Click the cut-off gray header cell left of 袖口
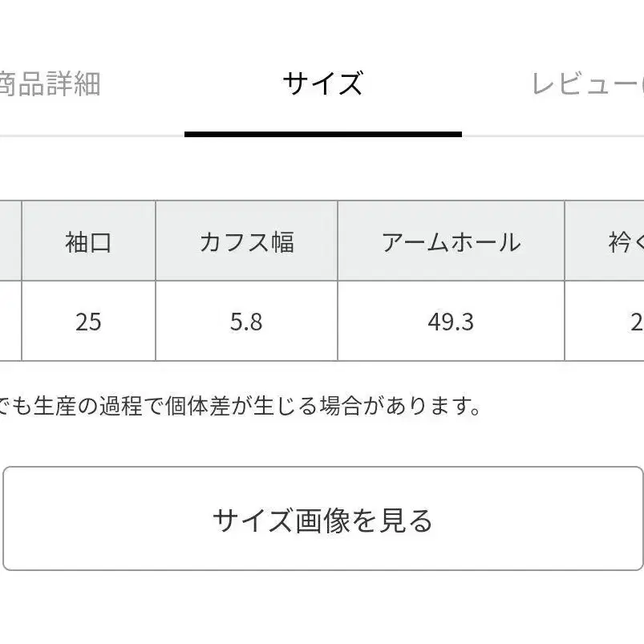Image resolution: width=644 pixels, height=644 pixels. click(x=10, y=241)
